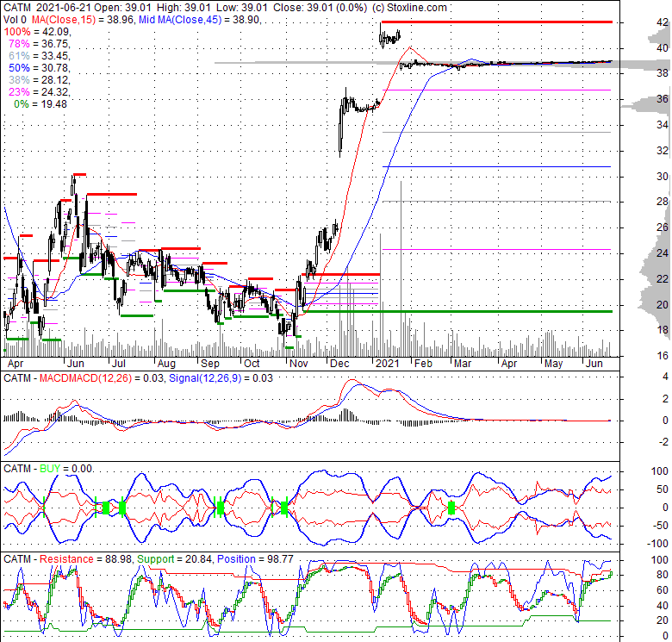Click the 2021 year label on time axis
This screenshot has width=672, height=642.
click(x=388, y=364)
